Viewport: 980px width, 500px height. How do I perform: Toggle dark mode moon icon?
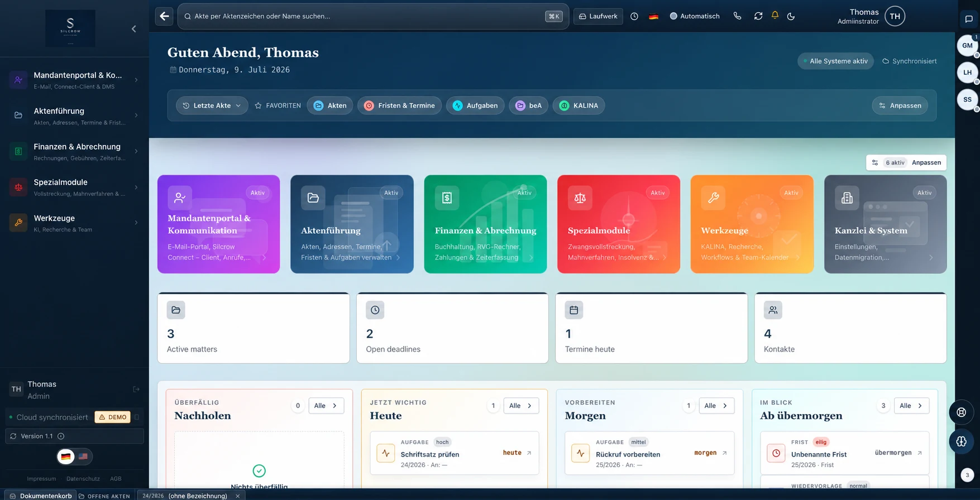pos(791,16)
